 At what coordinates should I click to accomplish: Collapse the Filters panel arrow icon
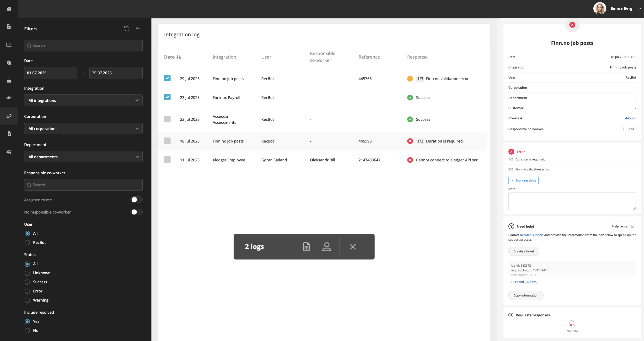[139, 29]
